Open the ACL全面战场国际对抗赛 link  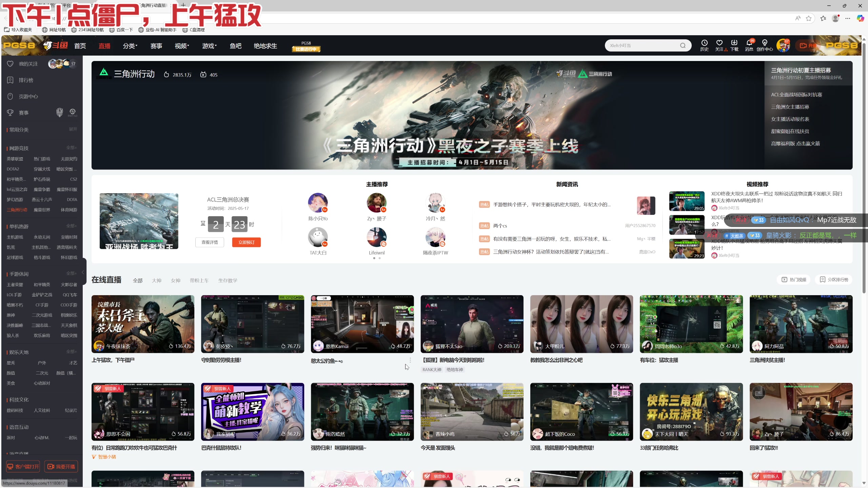pyautogui.click(x=796, y=95)
